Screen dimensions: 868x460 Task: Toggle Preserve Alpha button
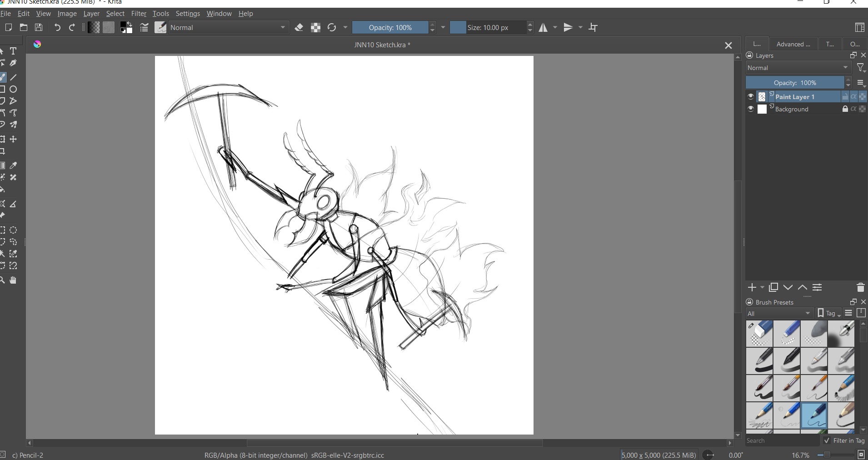(316, 28)
